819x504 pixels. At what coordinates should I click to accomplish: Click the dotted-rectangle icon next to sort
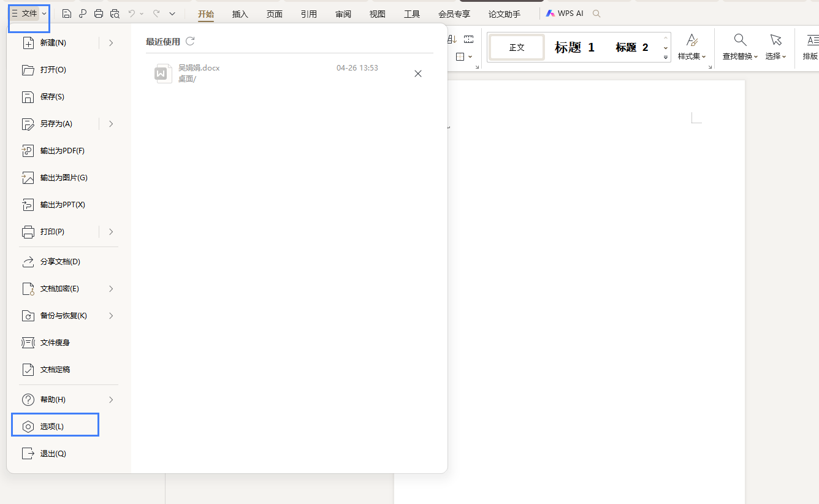pyautogui.click(x=469, y=39)
